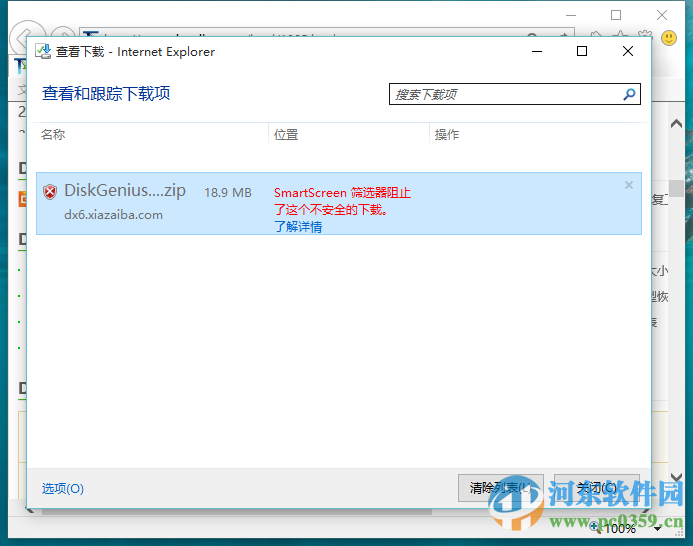Sort by the 操作 column header
The height and width of the screenshot is (546, 693).
pyautogui.click(x=447, y=134)
